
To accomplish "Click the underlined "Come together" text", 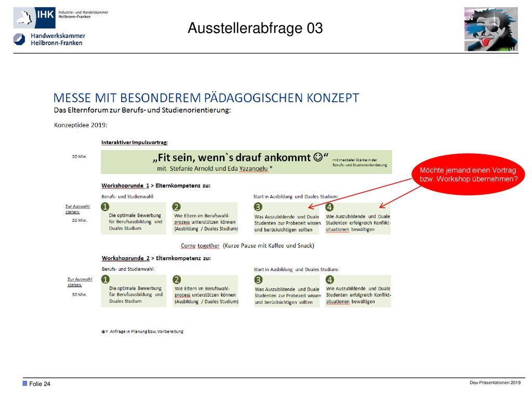I will pyautogui.click(x=200, y=246).
